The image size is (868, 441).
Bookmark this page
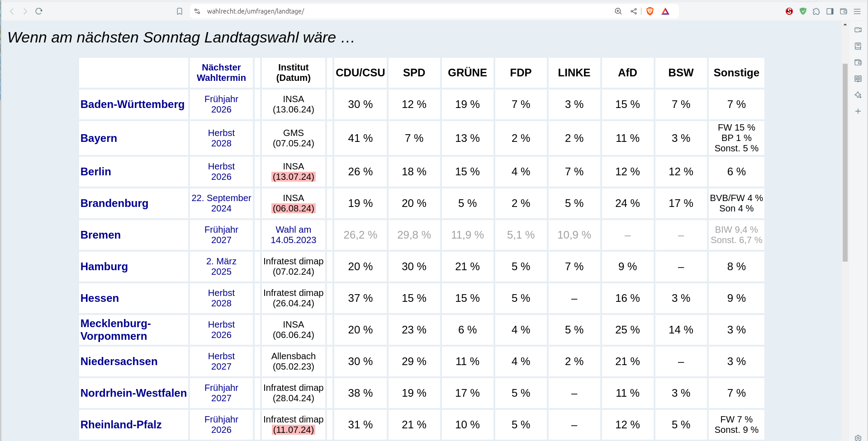click(180, 11)
